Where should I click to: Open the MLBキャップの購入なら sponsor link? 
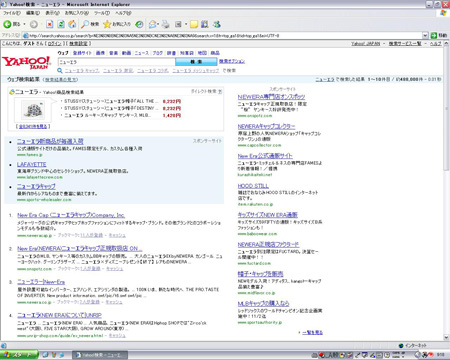pyautogui.click(x=263, y=304)
